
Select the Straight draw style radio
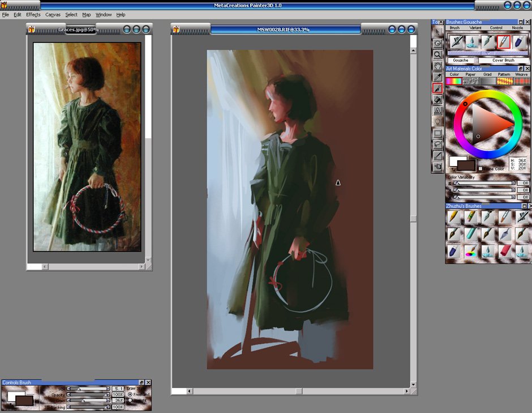(x=130, y=401)
